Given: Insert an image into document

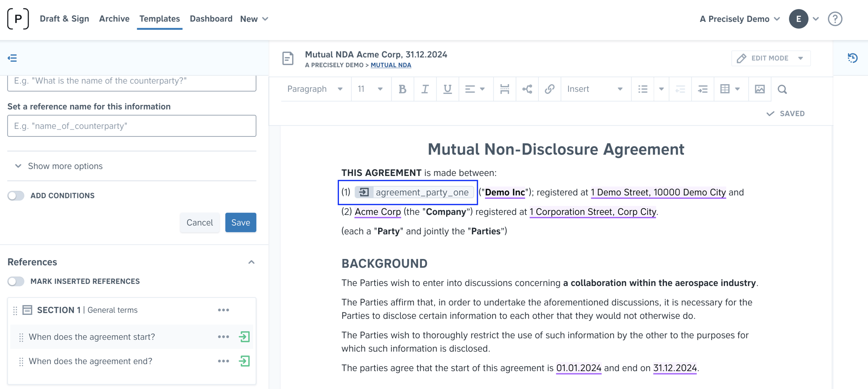Looking at the screenshot, I should click(760, 89).
